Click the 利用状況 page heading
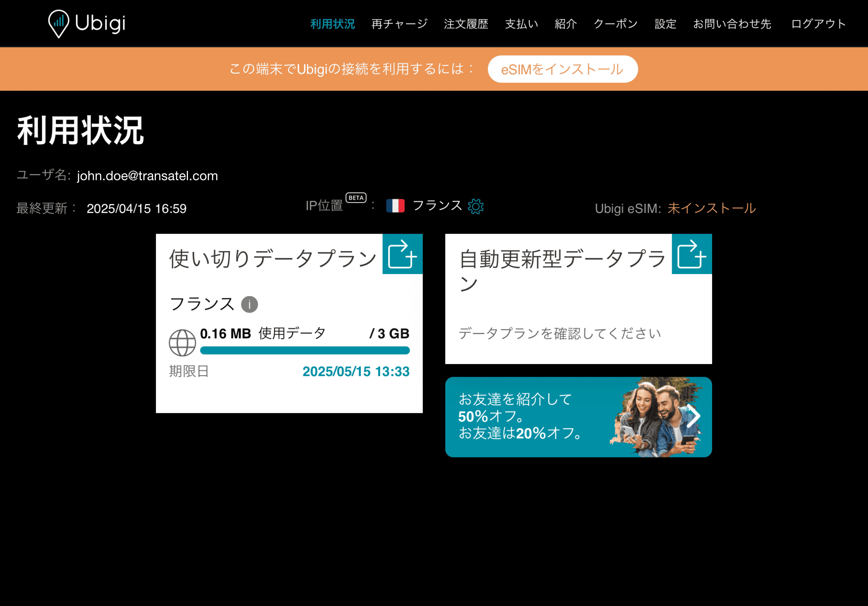This screenshot has height=606, width=868. pos(81,131)
